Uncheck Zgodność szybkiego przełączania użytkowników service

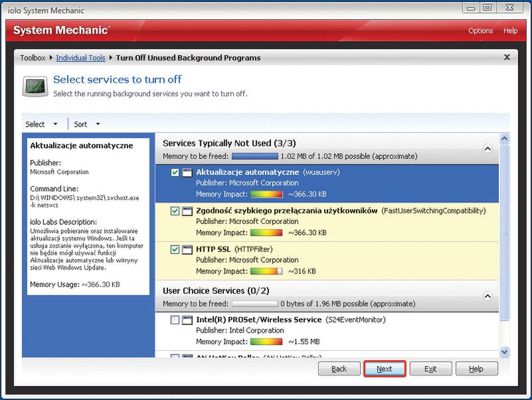pyautogui.click(x=175, y=211)
